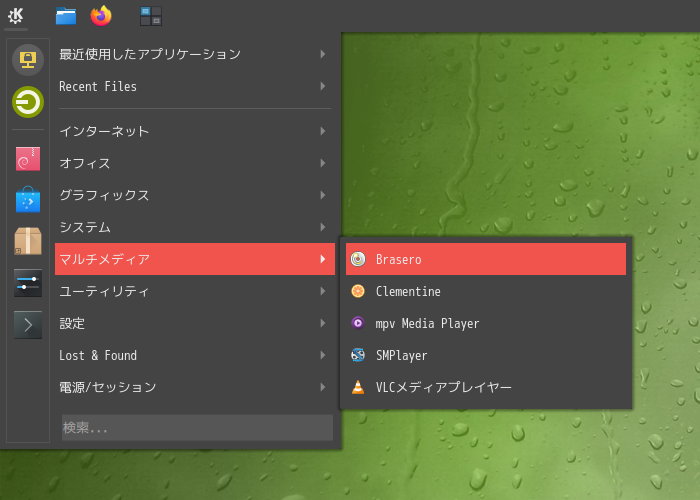
Task: Select the Lost & Found category
Action: point(195,355)
